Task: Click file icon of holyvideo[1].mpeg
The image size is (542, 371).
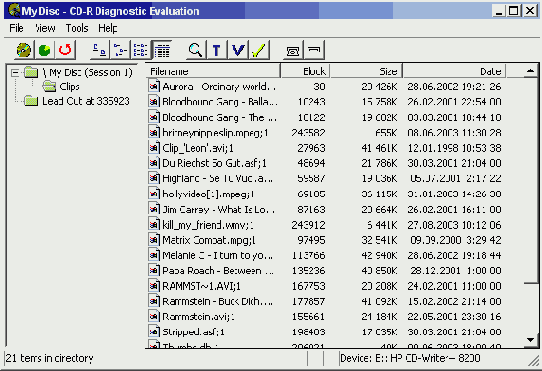Action: pyautogui.click(x=154, y=193)
